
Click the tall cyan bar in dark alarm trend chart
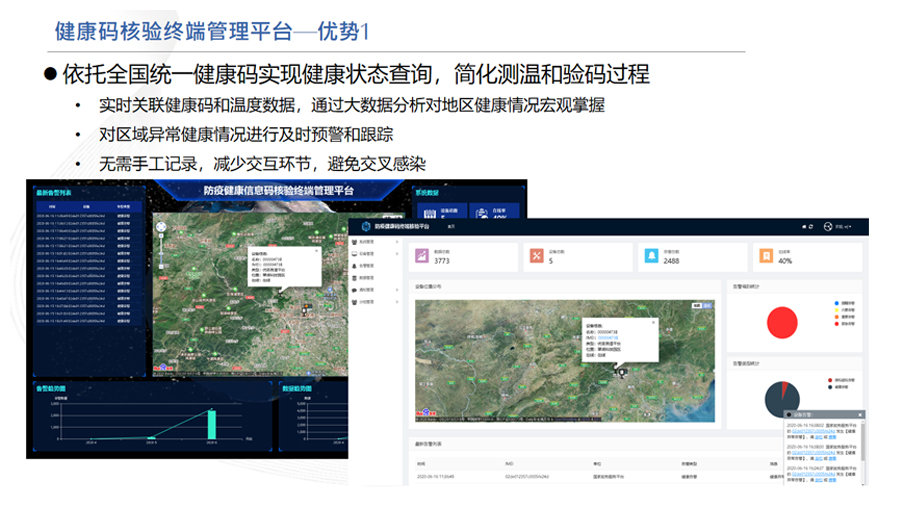pos(212,424)
